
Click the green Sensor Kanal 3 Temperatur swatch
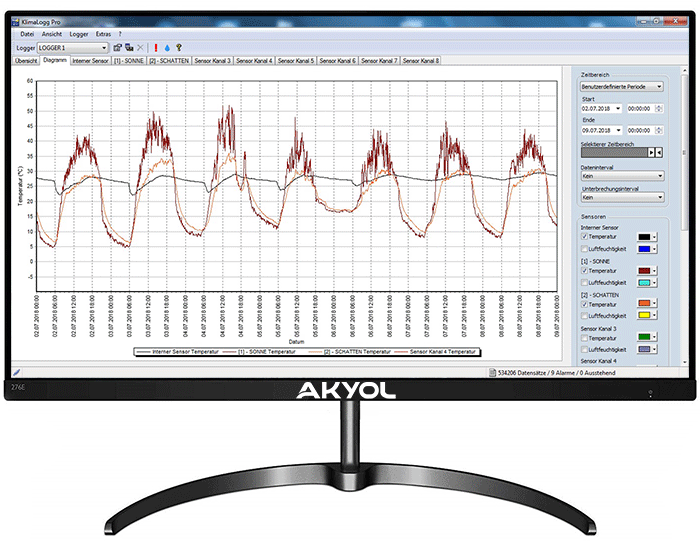tap(644, 337)
